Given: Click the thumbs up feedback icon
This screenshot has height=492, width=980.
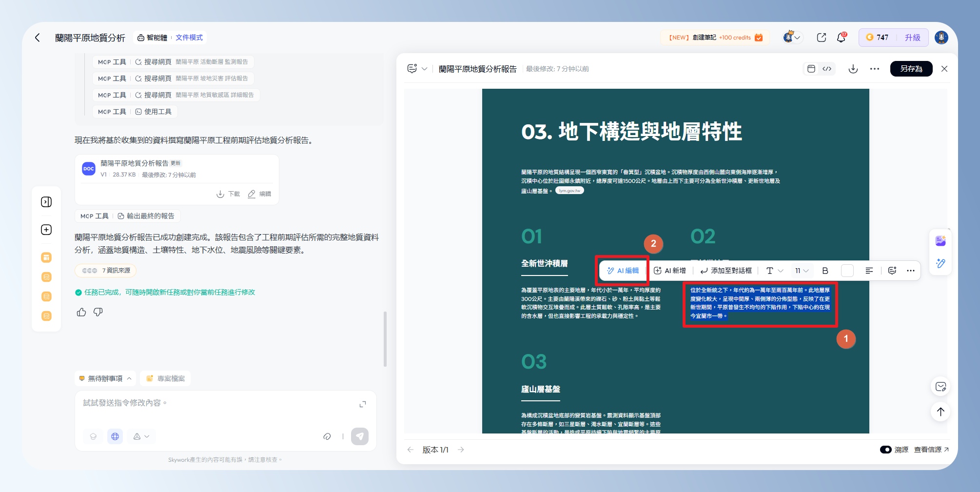Looking at the screenshot, I should pos(81,312).
